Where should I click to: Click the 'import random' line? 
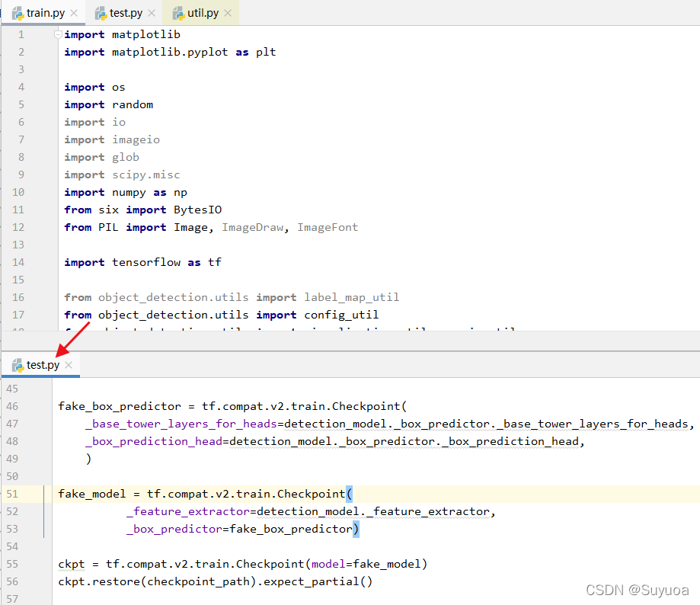pos(108,104)
